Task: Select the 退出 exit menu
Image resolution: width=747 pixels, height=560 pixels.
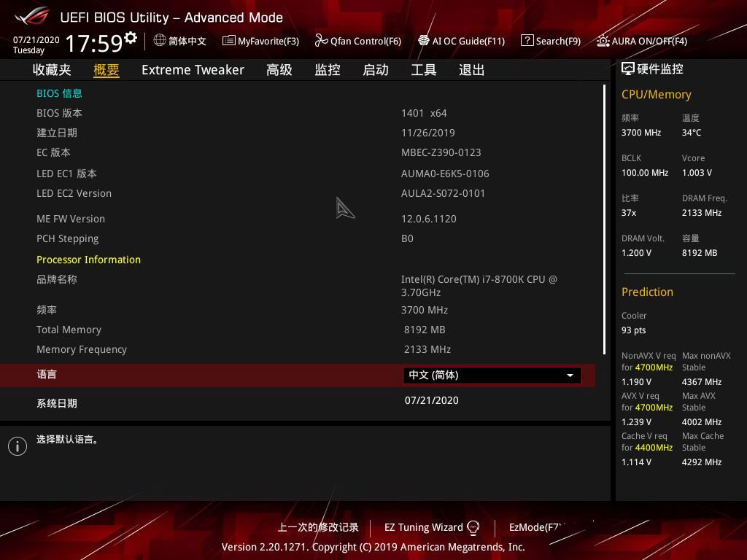Action: [x=471, y=69]
